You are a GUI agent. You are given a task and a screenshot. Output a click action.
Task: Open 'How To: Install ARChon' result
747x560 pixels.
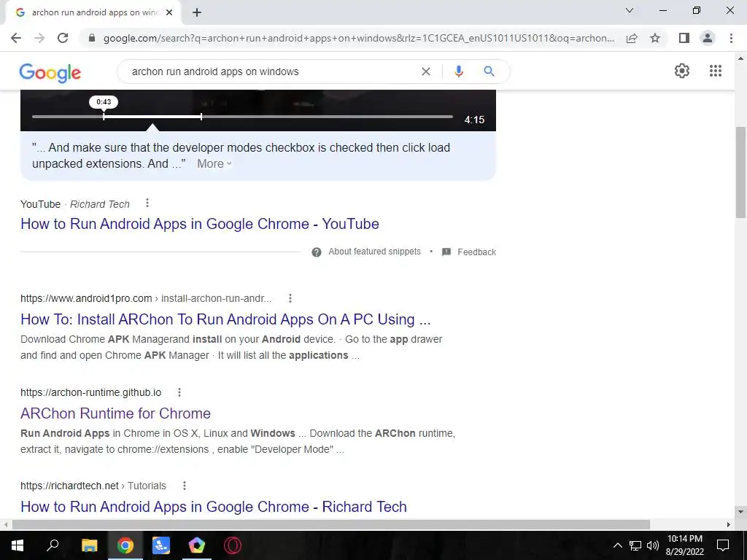225,319
